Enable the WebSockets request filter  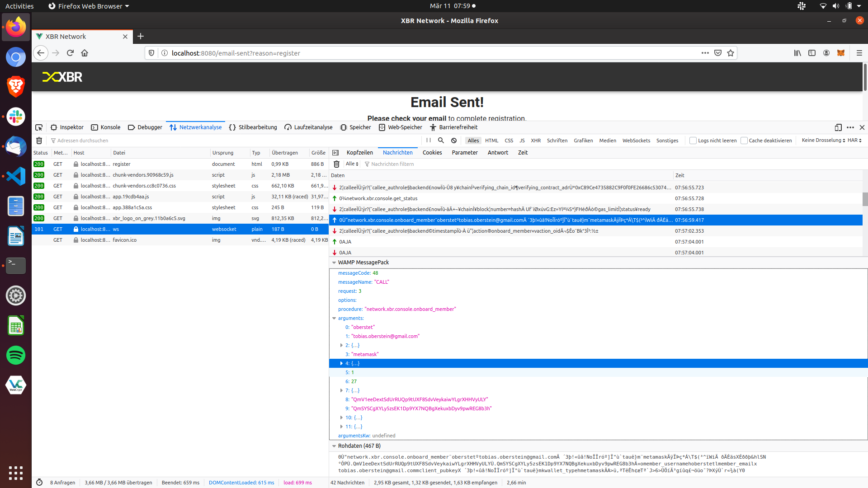[636, 141]
